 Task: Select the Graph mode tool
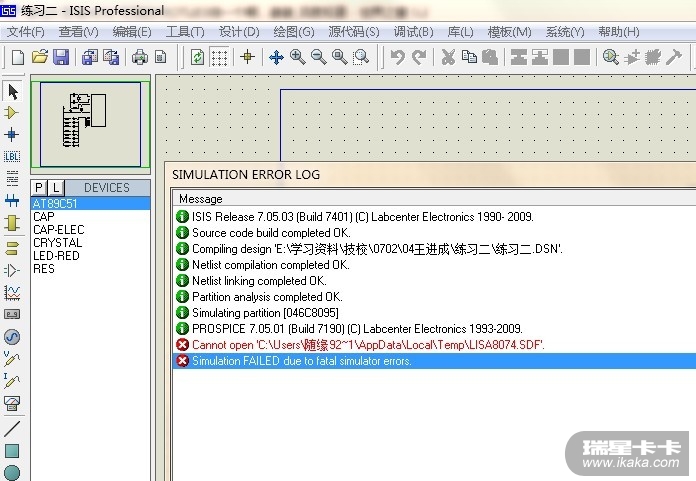(12, 292)
